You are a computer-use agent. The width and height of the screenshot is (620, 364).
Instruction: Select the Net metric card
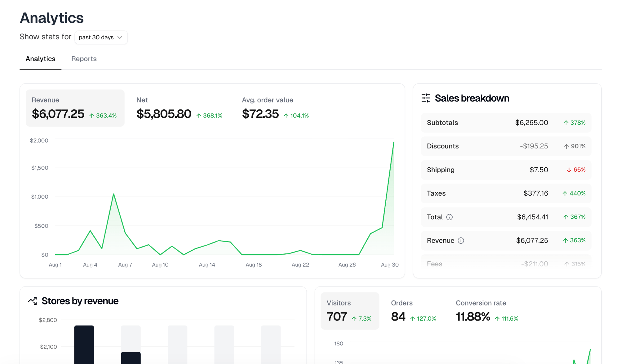point(179,108)
